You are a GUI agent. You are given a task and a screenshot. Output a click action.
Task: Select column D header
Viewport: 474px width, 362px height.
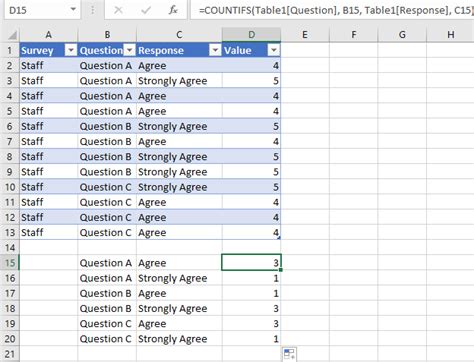click(251, 35)
